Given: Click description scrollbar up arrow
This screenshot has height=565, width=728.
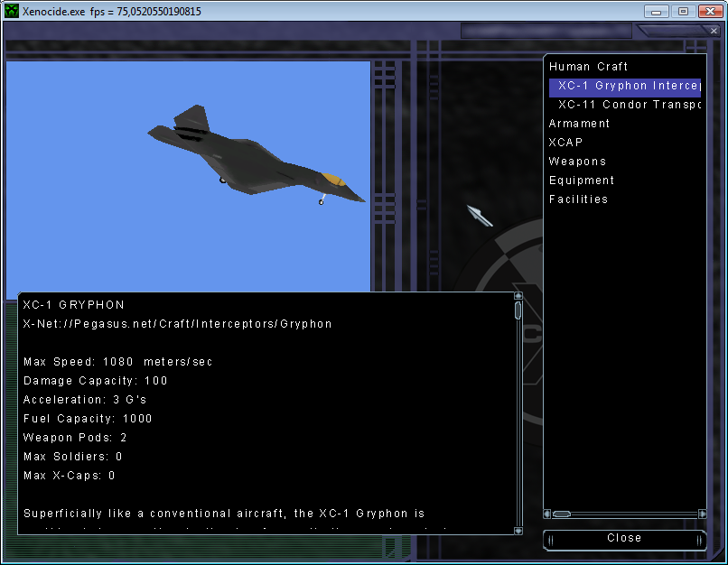Looking at the screenshot, I should click(518, 296).
